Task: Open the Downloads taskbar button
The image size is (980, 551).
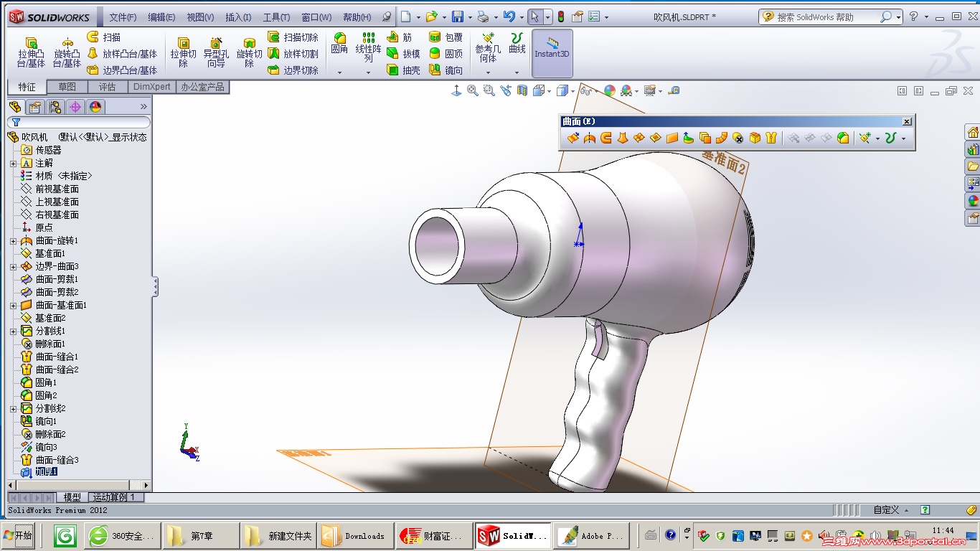Action: (x=357, y=536)
